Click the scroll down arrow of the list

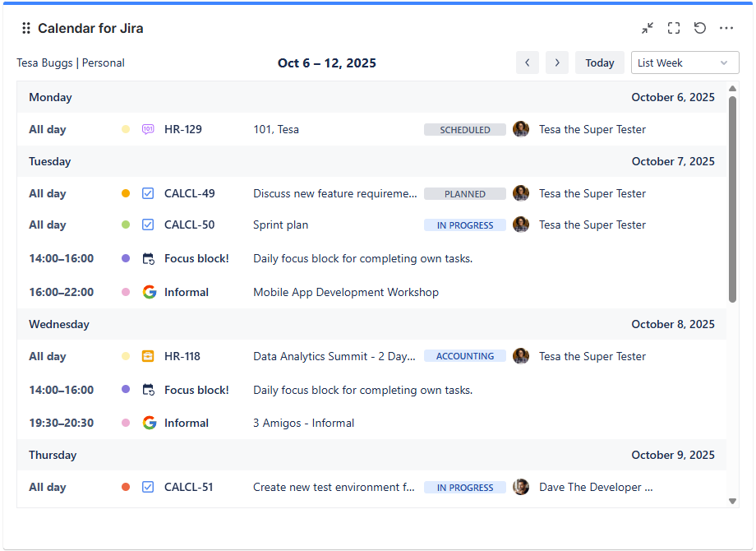(732, 500)
